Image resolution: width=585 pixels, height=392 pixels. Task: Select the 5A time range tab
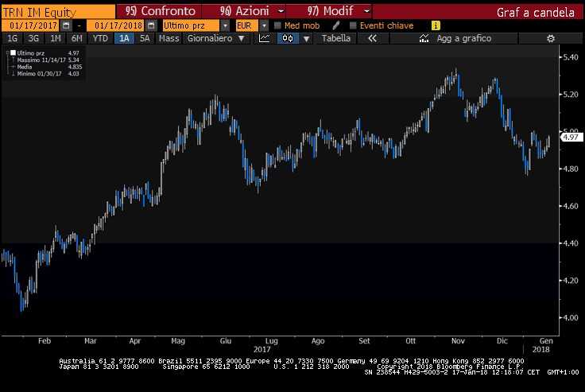click(145, 38)
